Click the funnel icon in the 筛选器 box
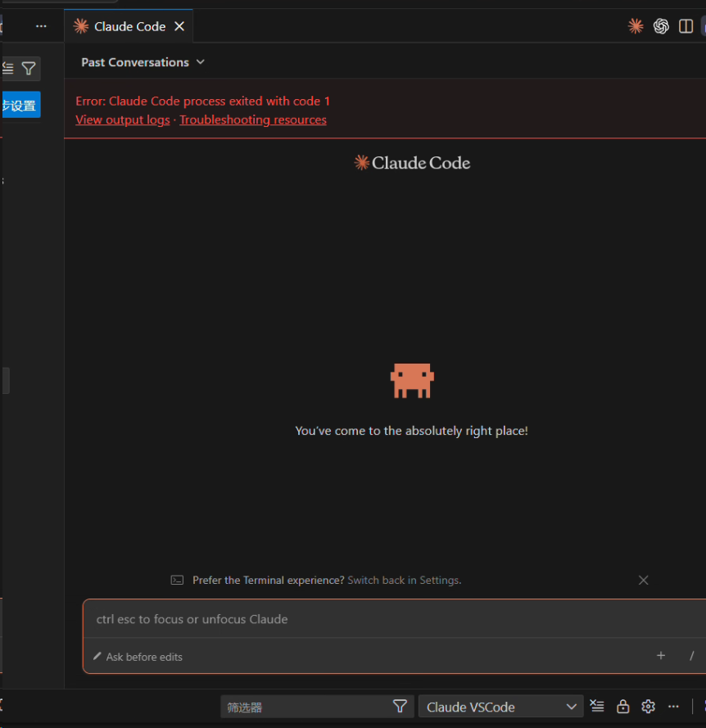Screen dimensions: 706x728 [400, 707]
